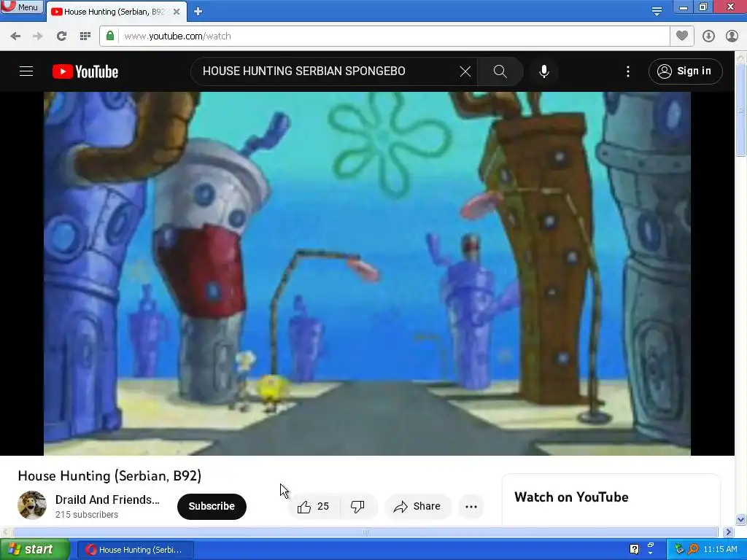Viewport: 747px width, 560px height.
Task: Subscribe to the Draild And Friends channel
Action: (x=212, y=506)
